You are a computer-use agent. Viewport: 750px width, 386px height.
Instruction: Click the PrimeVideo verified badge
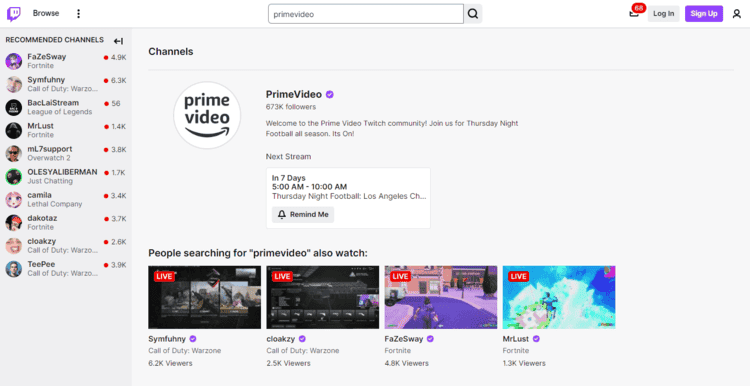click(x=330, y=95)
